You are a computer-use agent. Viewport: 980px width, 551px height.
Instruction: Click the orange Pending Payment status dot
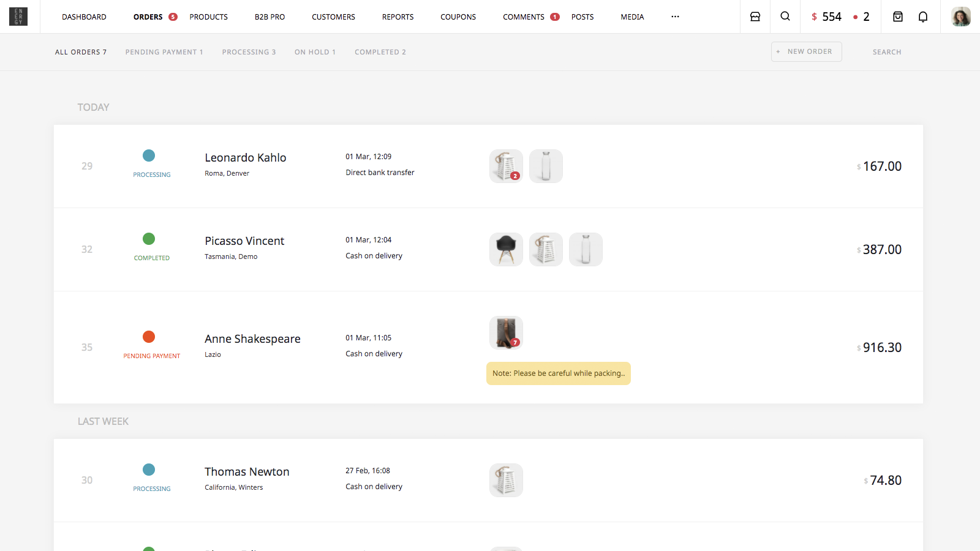click(x=149, y=337)
